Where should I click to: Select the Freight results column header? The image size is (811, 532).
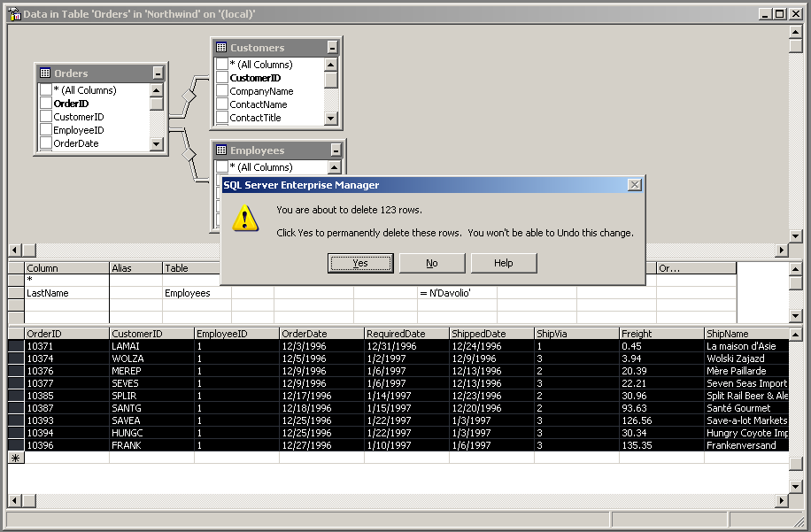pos(661,334)
